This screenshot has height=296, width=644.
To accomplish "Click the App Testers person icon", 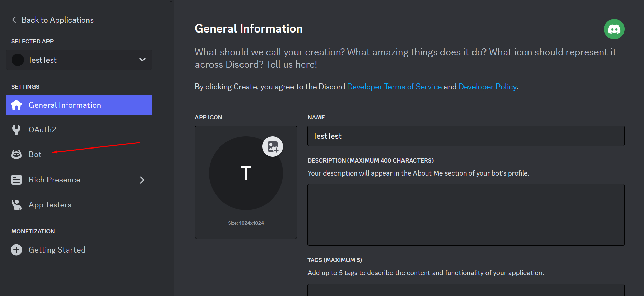I will point(16,205).
